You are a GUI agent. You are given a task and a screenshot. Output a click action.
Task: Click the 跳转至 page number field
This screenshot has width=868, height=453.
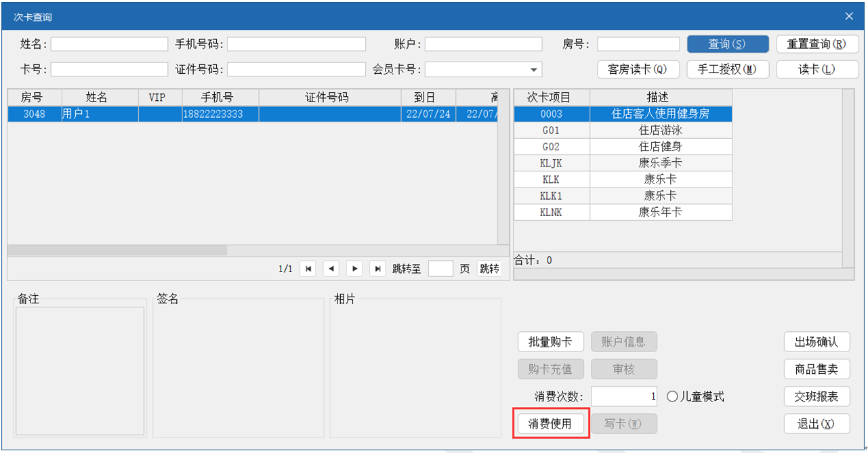point(440,269)
